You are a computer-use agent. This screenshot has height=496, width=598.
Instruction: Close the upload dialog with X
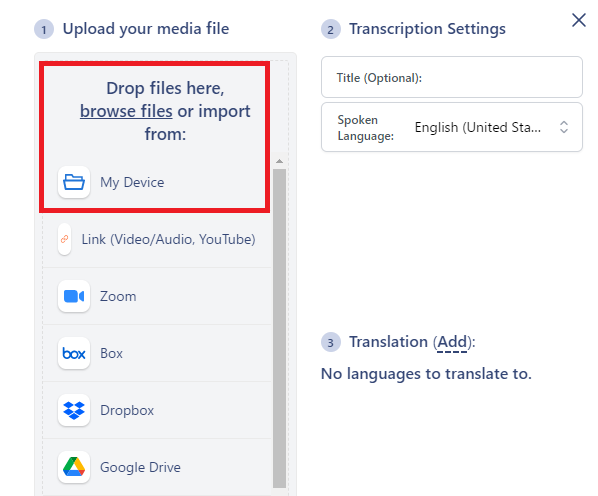[579, 20]
